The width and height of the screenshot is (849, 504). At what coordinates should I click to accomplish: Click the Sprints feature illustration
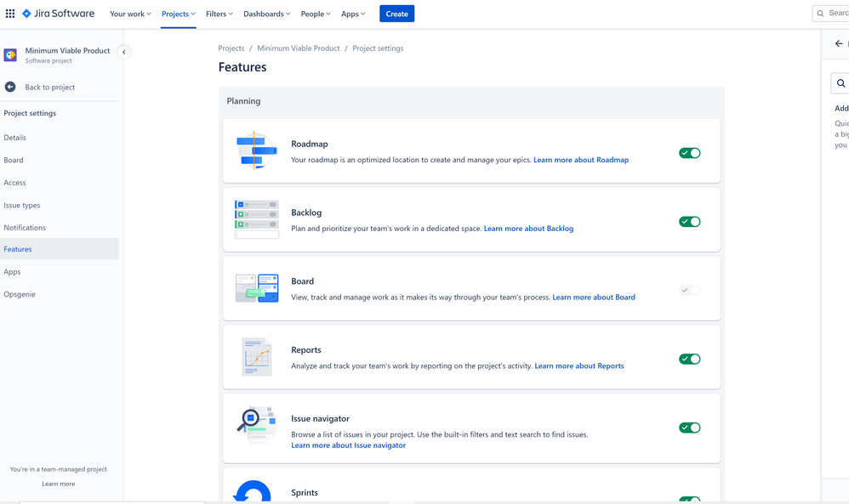[x=253, y=491]
